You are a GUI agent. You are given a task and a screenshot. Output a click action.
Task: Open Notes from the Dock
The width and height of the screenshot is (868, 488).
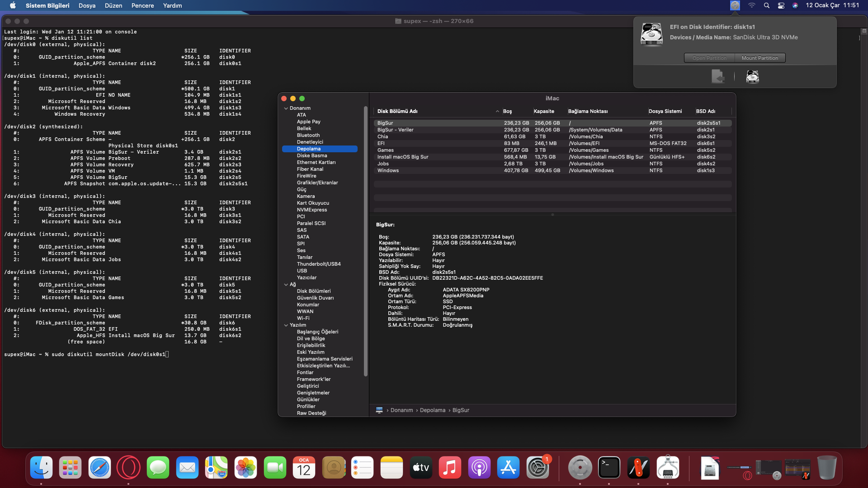[392, 467]
